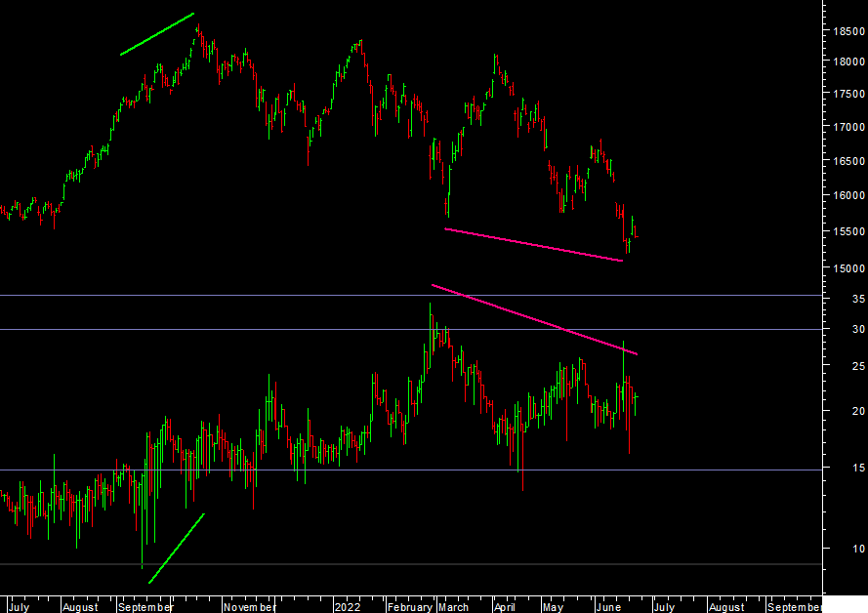Viewport: 868px width, 613px height.
Task: Click the 15000 price axis label
Action: (848, 268)
